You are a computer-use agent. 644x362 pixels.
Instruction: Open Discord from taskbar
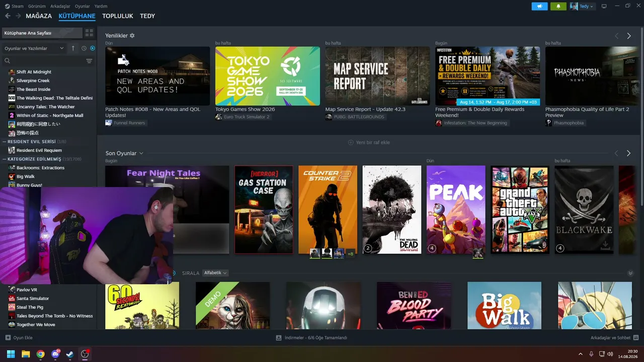point(55,354)
